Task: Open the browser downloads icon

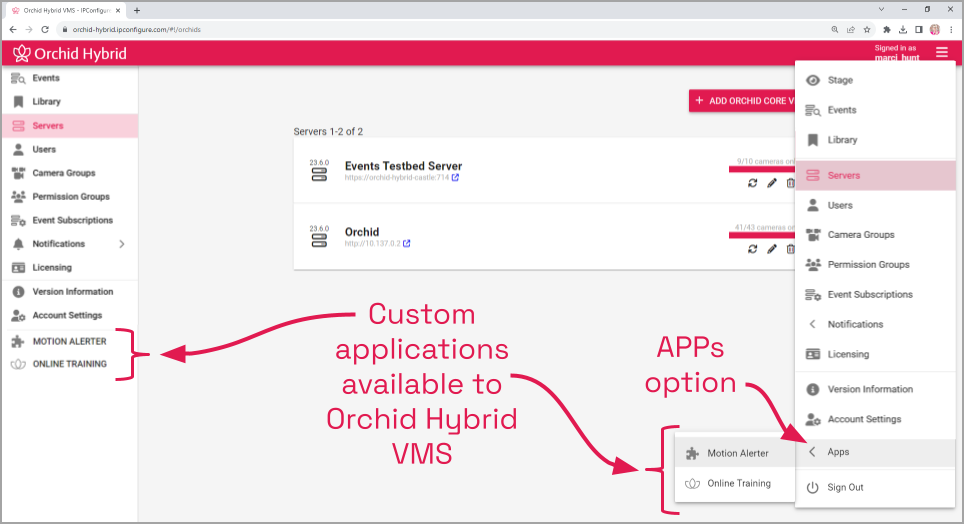Action: [903, 30]
